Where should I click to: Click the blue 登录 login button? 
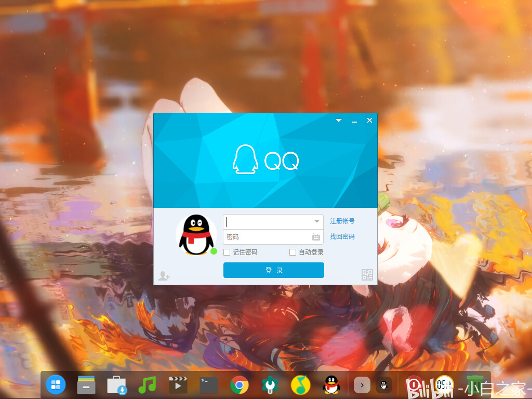pyautogui.click(x=273, y=270)
